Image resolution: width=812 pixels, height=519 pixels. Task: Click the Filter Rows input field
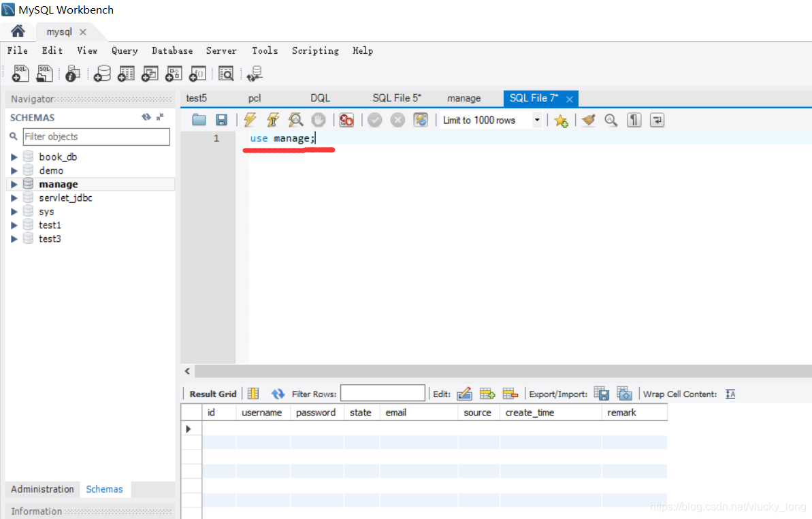[x=383, y=393]
